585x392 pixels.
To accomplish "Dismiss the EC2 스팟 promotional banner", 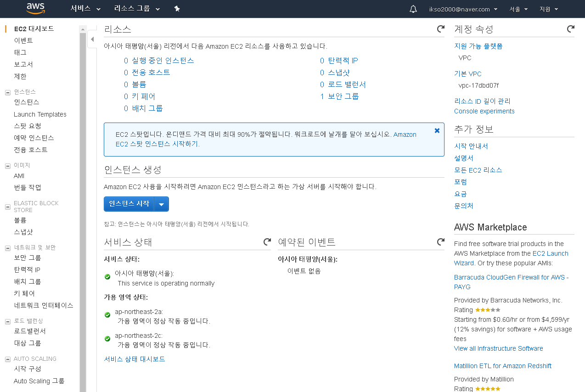I will [437, 130].
